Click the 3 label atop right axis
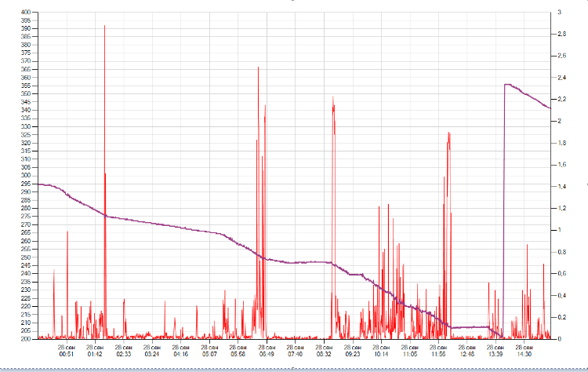 (559, 13)
